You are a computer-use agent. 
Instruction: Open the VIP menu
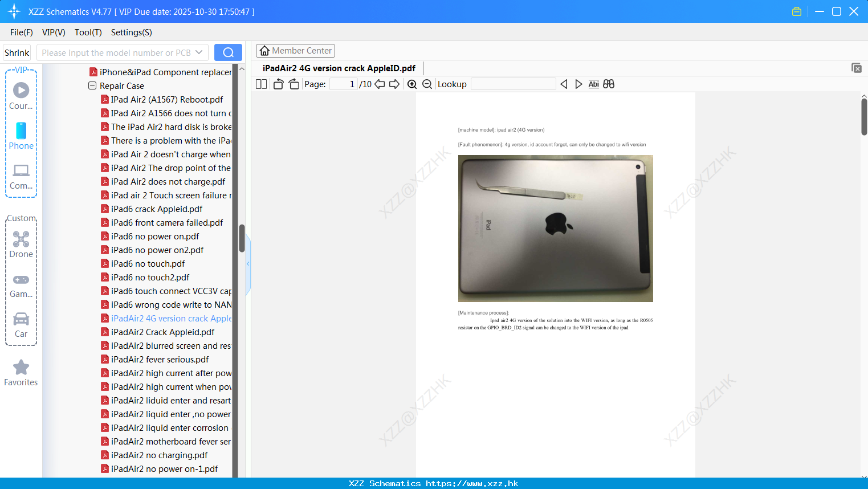coord(54,32)
